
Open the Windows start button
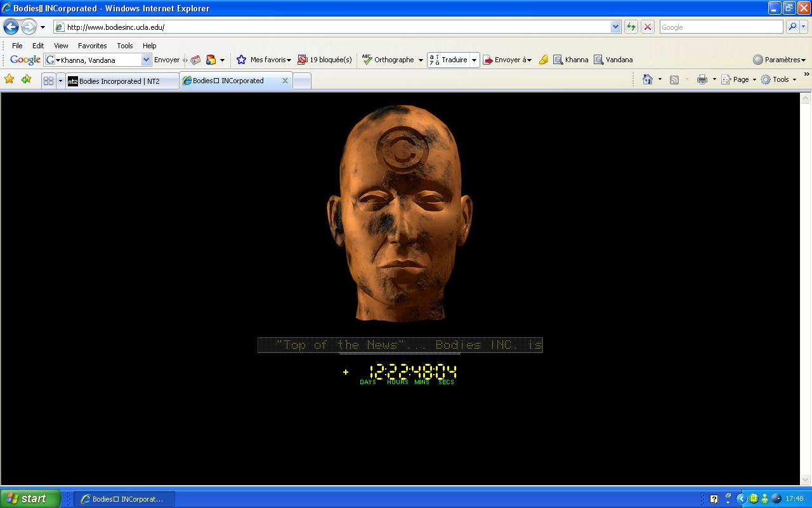pyautogui.click(x=30, y=498)
